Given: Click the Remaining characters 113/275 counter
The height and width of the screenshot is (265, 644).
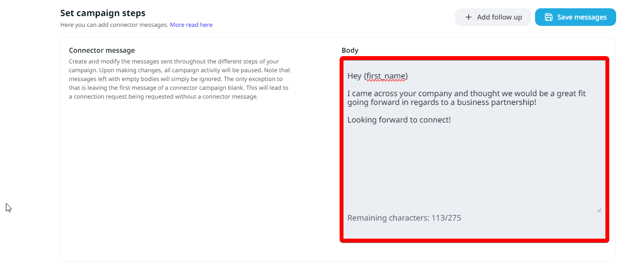Looking at the screenshot, I should pos(404,218).
